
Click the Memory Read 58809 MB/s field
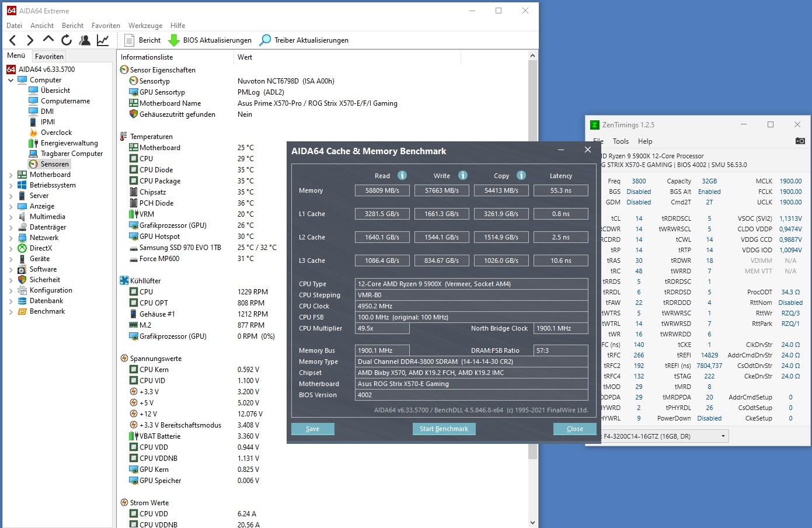(x=382, y=190)
